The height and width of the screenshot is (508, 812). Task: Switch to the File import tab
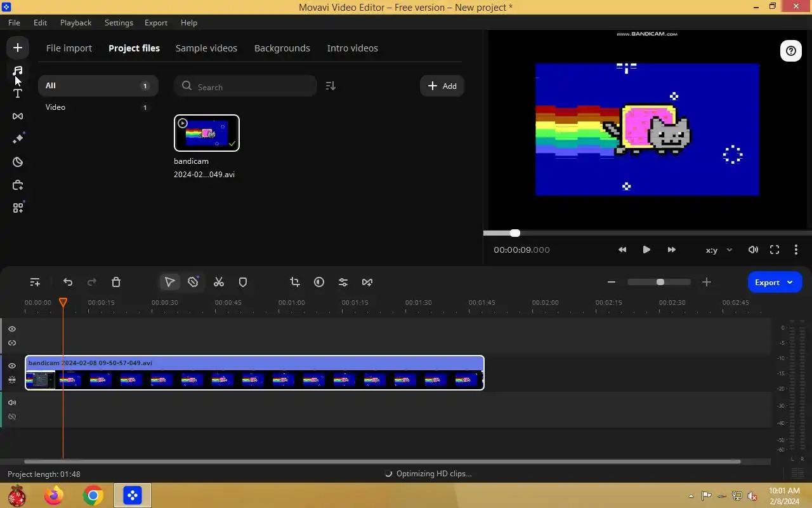point(69,48)
